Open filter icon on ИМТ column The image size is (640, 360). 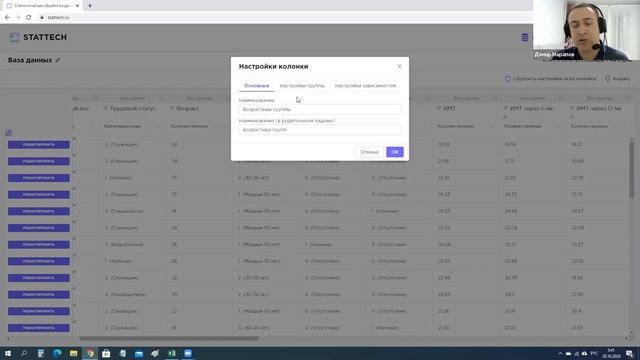coord(439,108)
